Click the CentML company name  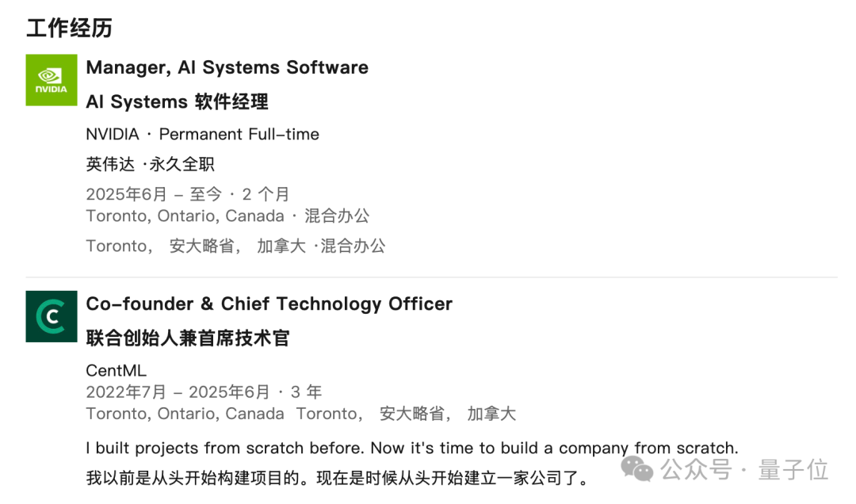[x=116, y=370]
